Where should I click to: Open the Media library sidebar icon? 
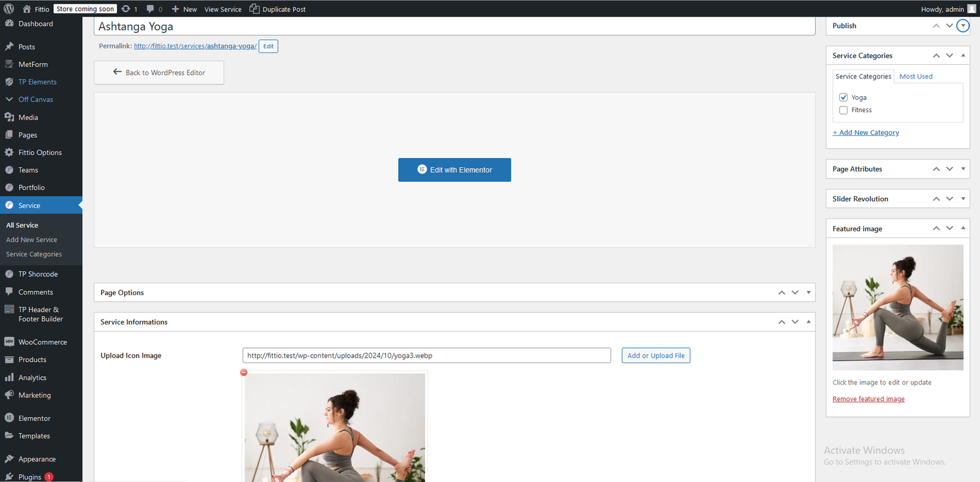pos(9,117)
